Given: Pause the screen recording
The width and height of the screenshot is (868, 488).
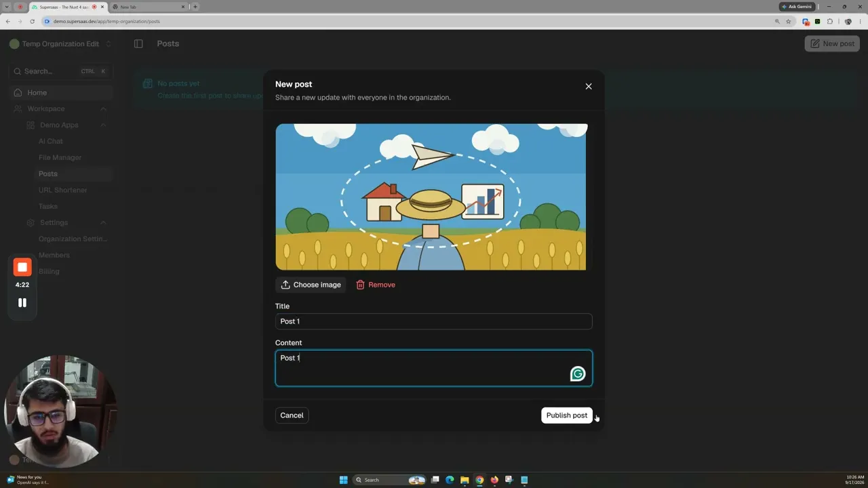Looking at the screenshot, I should click(22, 303).
